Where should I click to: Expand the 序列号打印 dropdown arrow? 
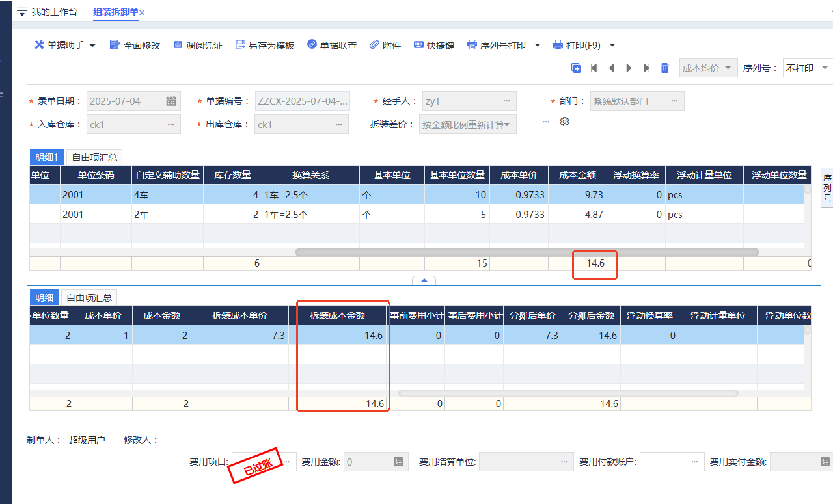tap(537, 46)
